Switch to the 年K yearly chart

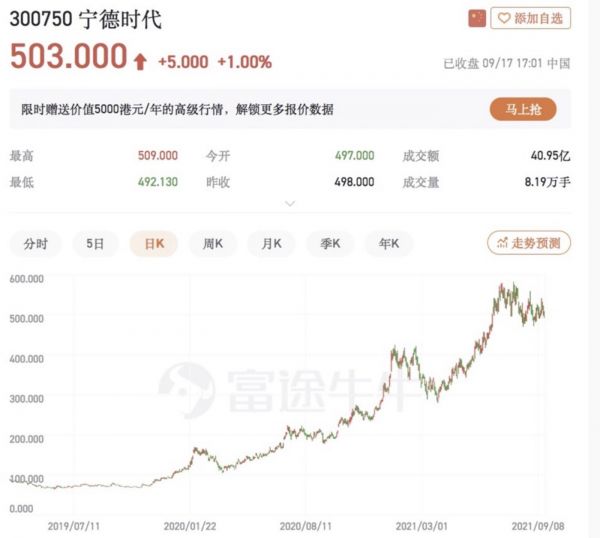(x=388, y=243)
